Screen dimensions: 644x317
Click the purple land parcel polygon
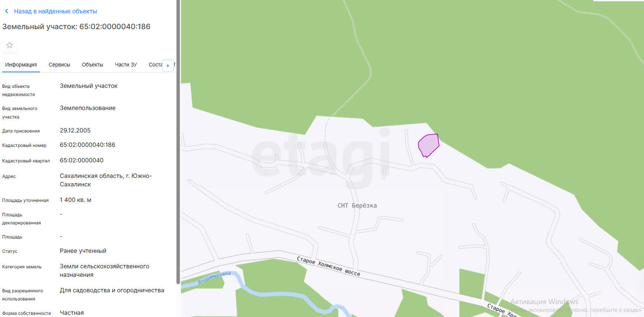tap(428, 145)
